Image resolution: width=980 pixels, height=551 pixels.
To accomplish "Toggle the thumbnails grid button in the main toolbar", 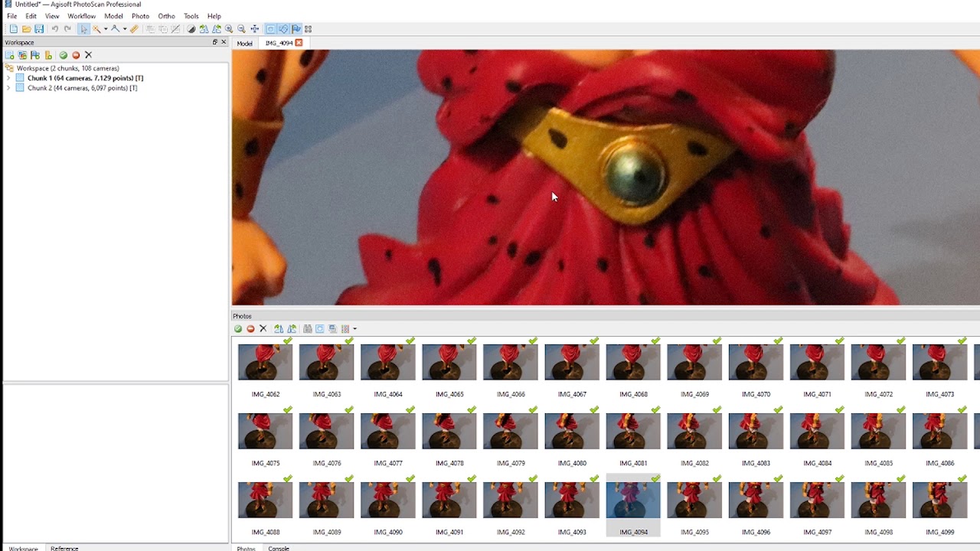I will (x=309, y=29).
